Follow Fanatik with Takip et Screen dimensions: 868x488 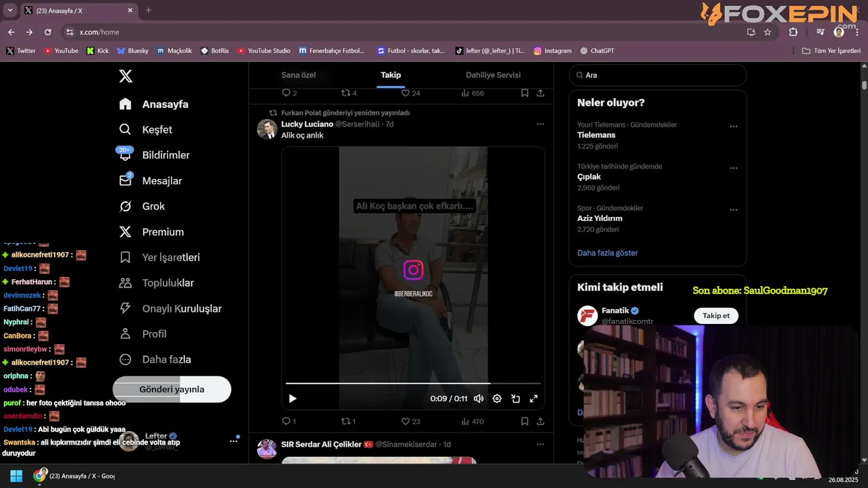716,316
